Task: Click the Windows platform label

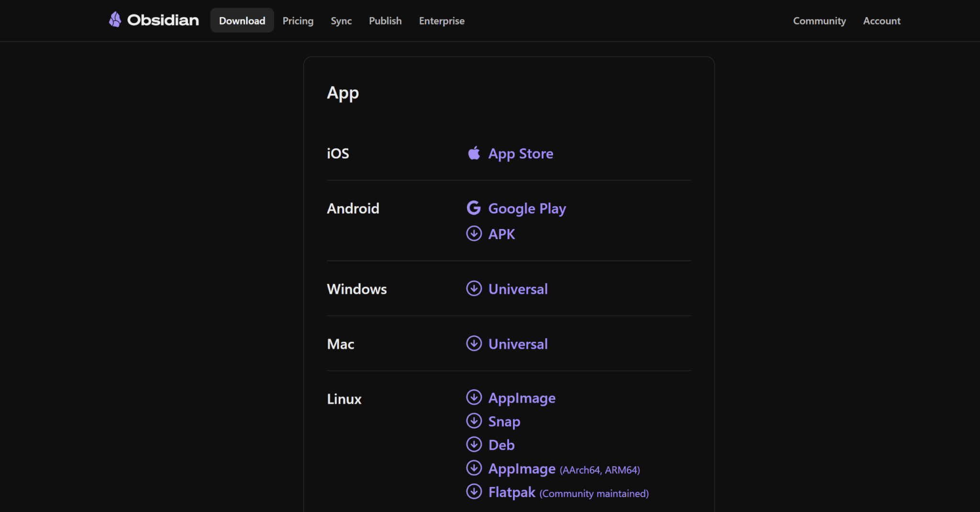Action: 356,289
